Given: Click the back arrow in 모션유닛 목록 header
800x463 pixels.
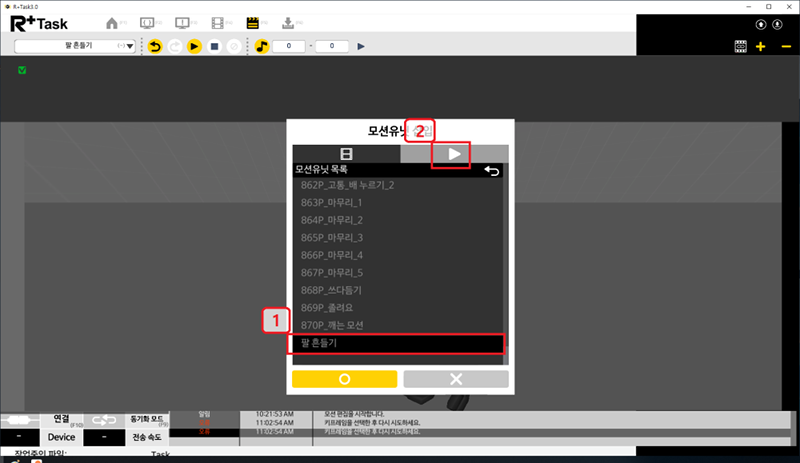Looking at the screenshot, I should pyautogui.click(x=491, y=171).
